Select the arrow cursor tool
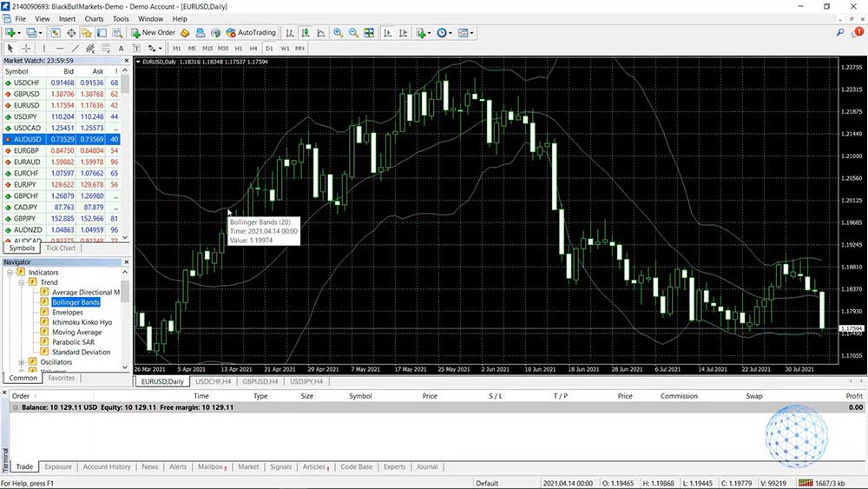The height and width of the screenshot is (489, 868). point(10,49)
